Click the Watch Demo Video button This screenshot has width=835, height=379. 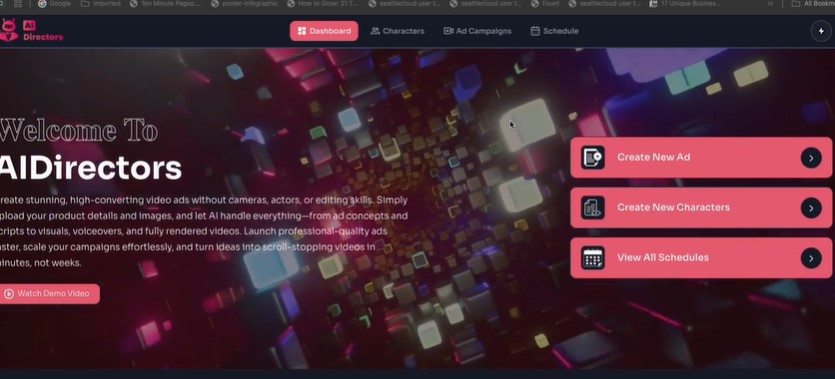coord(49,293)
